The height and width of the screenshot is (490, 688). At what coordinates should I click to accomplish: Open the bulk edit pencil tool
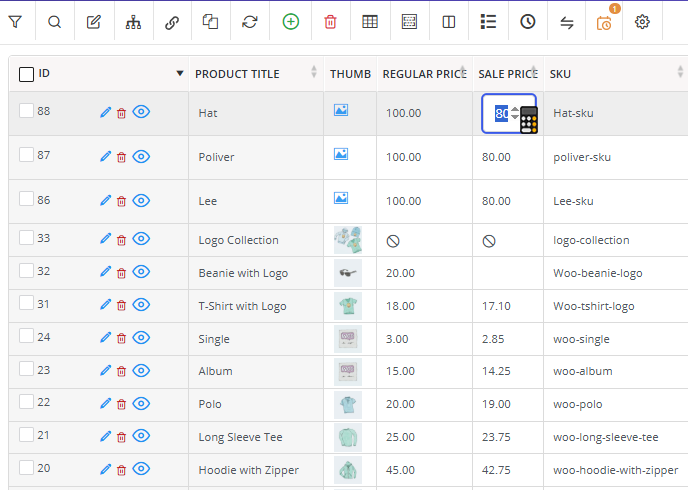coord(93,22)
